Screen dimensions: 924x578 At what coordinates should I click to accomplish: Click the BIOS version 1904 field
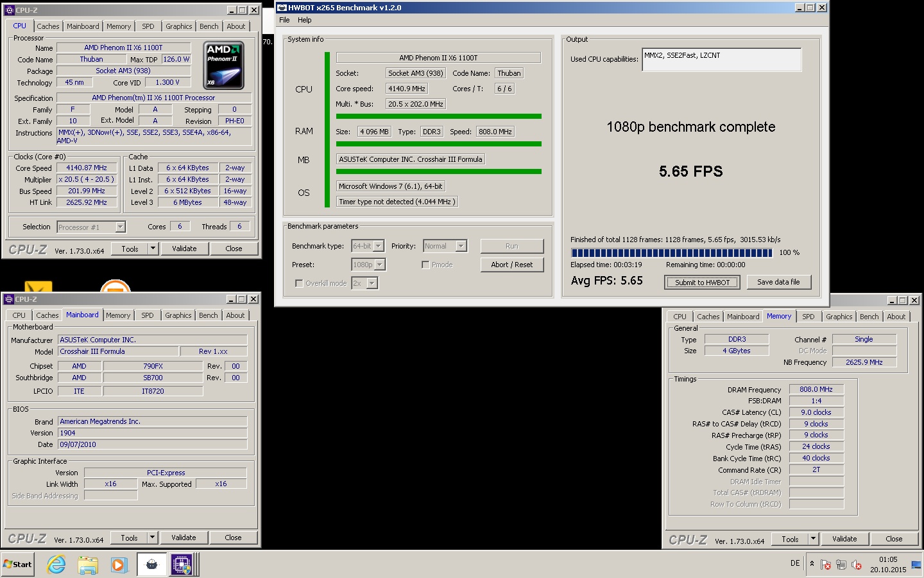point(153,433)
